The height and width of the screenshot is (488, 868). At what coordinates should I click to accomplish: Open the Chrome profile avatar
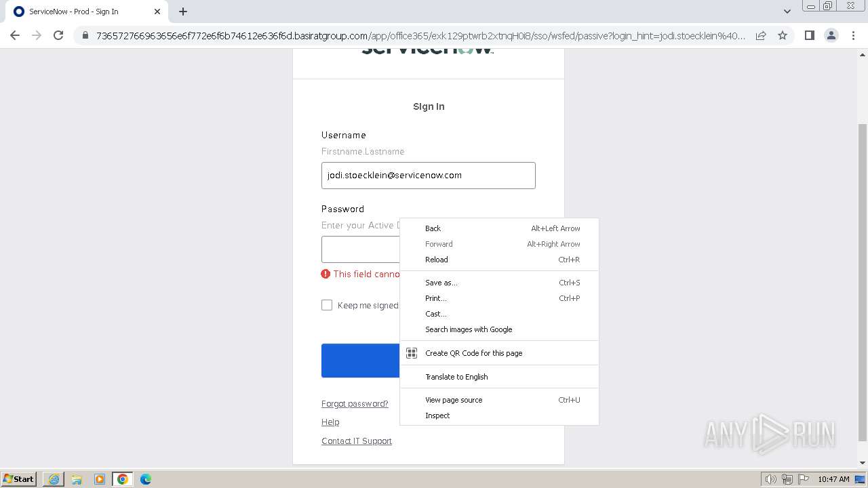click(x=831, y=35)
